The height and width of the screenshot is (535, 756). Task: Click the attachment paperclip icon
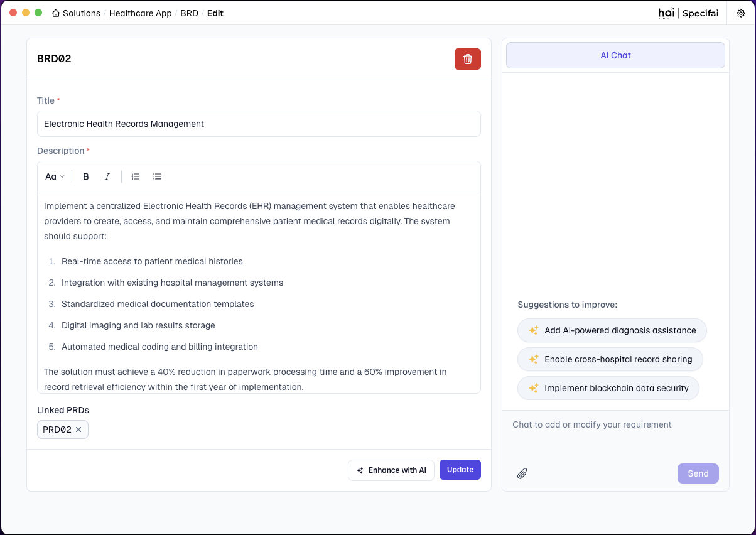click(x=522, y=473)
